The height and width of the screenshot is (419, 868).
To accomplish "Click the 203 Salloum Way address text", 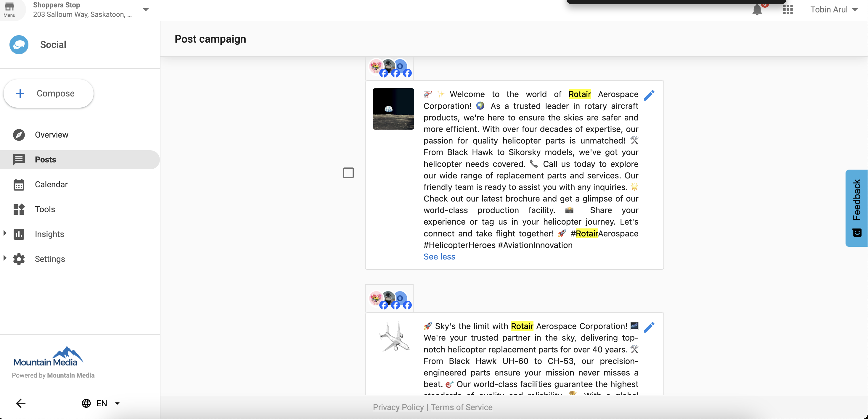I will coord(82,14).
